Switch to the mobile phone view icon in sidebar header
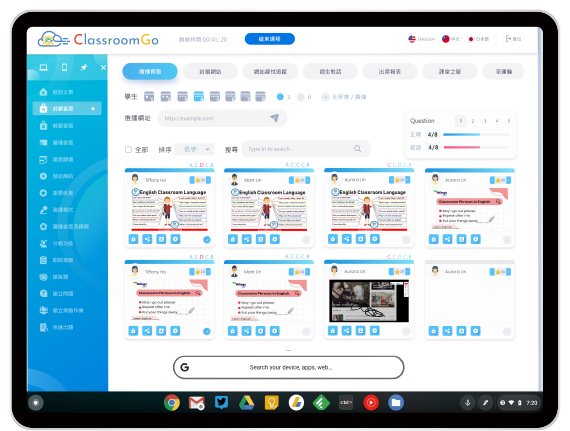 (64, 68)
